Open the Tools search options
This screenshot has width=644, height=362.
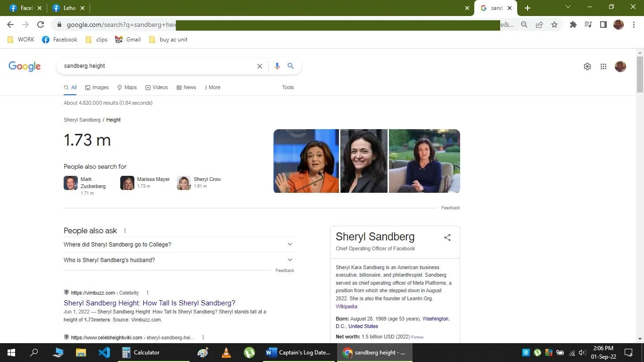[288, 87]
